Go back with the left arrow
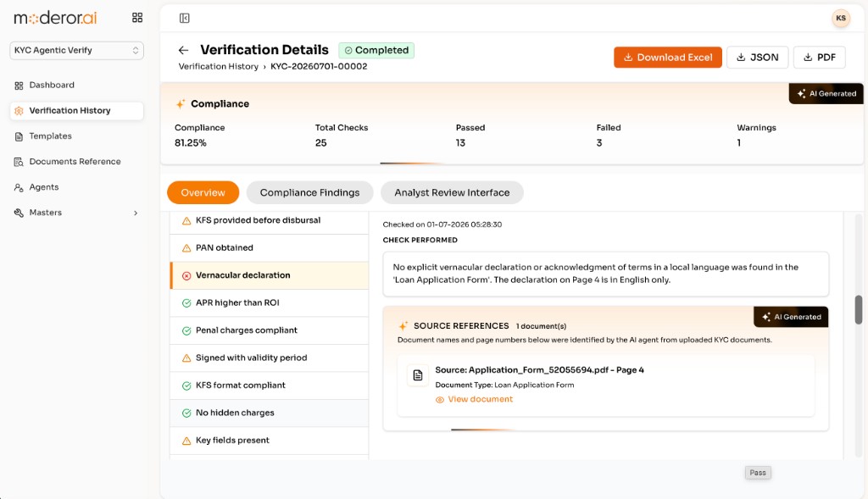The height and width of the screenshot is (499, 868). tap(183, 50)
